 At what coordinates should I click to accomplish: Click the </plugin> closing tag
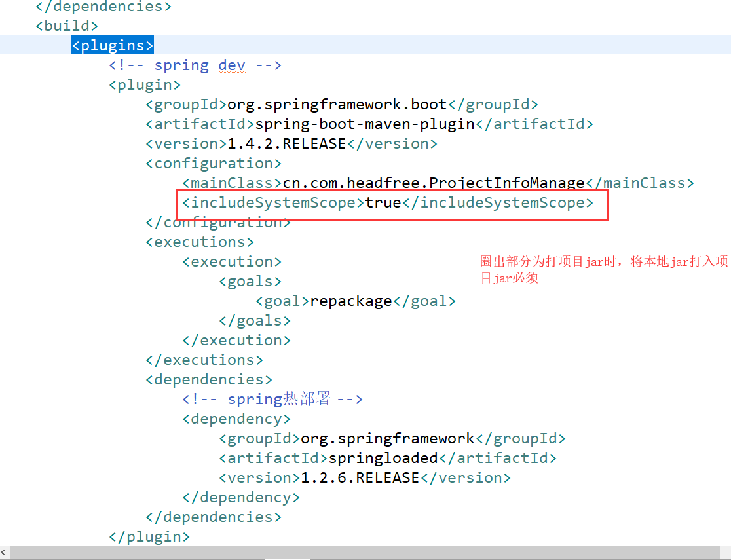point(149,536)
